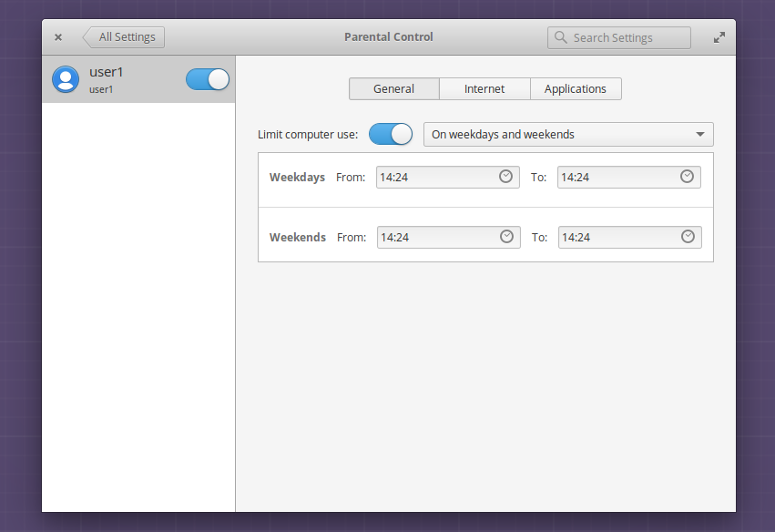Click the 'Limit computer use:' label
Screen dimensions: 775x532
pyautogui.click(x=308, y=135)
